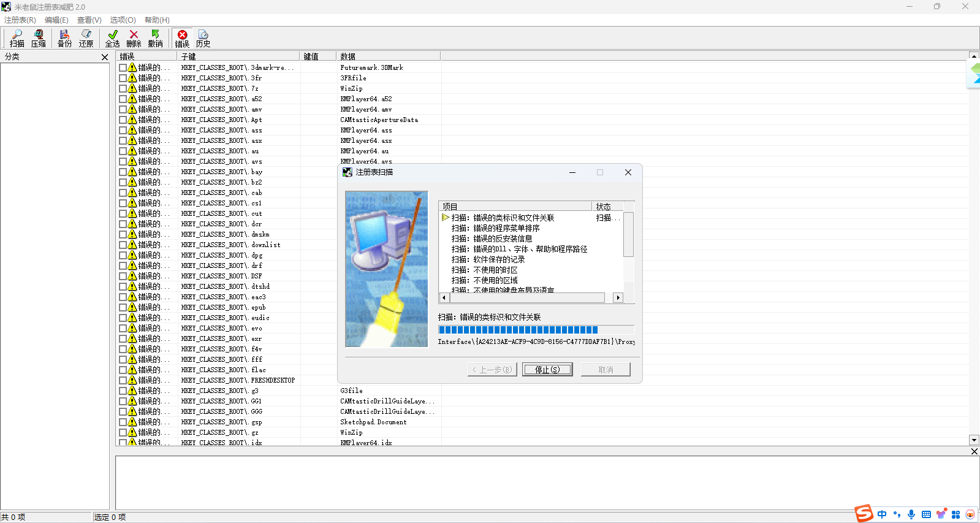Click the Sogou toolbox grid icon
The image size is (980, 523).
[x=955, y=514]
